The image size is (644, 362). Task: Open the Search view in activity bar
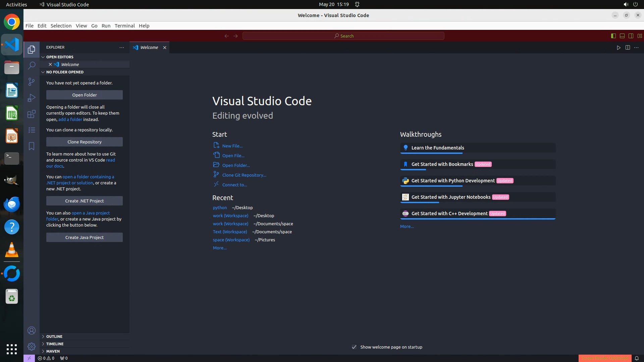click(32, 65)
